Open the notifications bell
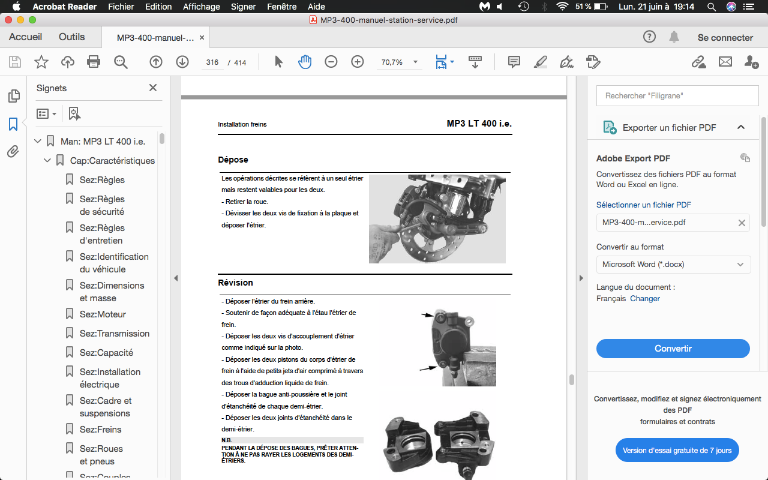Viewport: 768px width, 480px height. pyautogui.click(x=674, y=37)
